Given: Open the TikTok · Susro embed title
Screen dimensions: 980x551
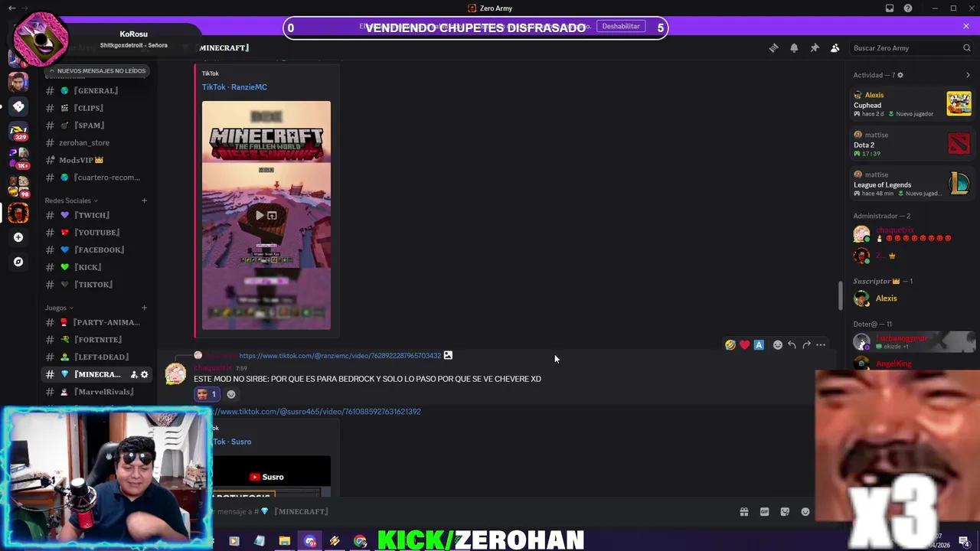Looking at the screenshot, I should (231, 442).
